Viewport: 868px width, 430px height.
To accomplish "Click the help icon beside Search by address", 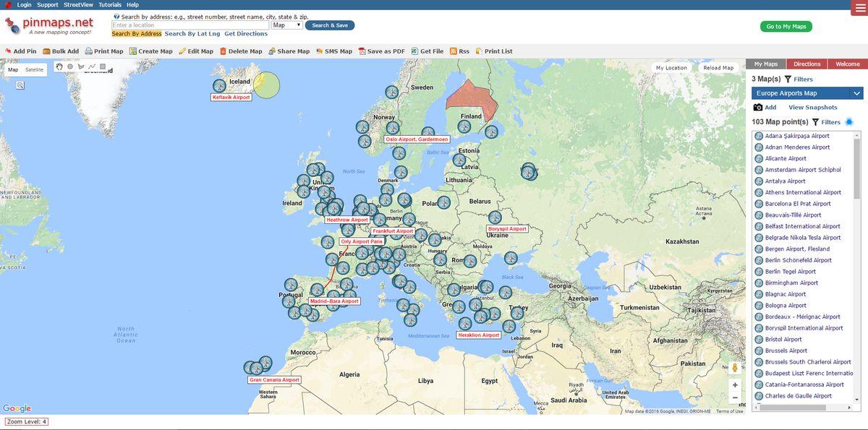I will [x=116, y=16].
